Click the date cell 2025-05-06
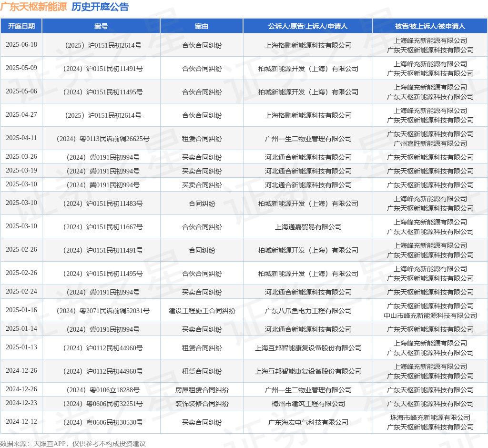 [x=21, y=91]
